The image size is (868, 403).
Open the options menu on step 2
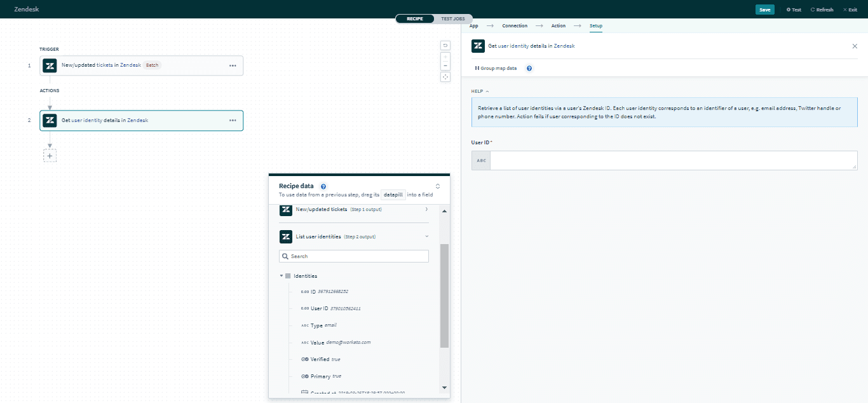coord(232,120)
